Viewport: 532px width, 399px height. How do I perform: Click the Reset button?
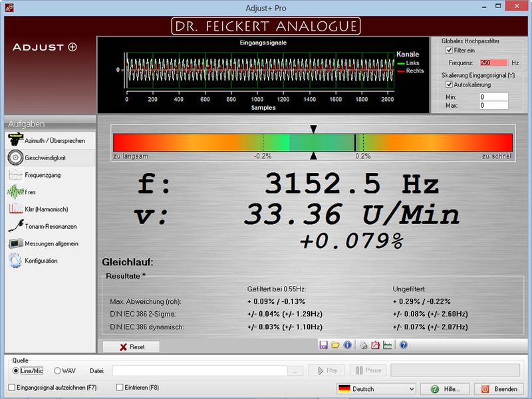(x=131, y=346)
